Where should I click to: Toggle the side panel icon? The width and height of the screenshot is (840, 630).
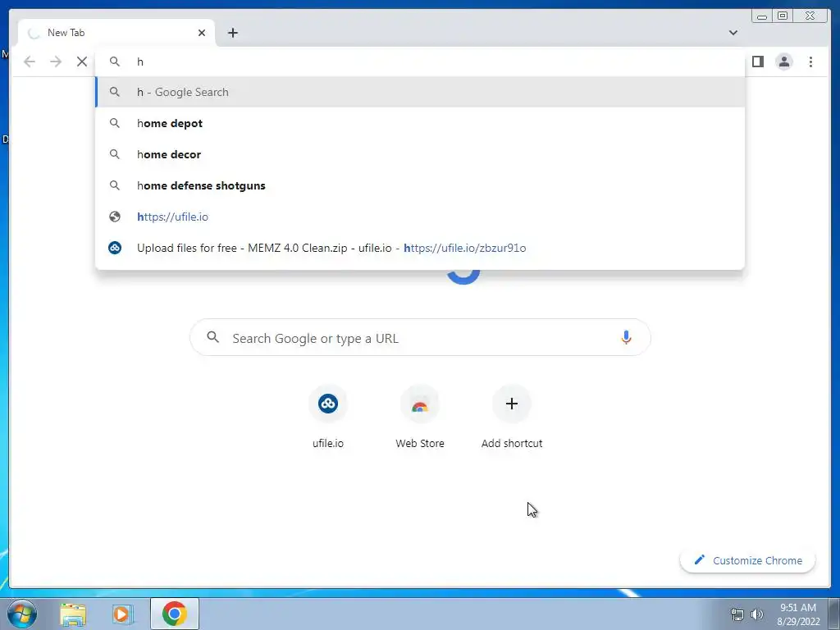pyautogui.click(x=757, y=62)
